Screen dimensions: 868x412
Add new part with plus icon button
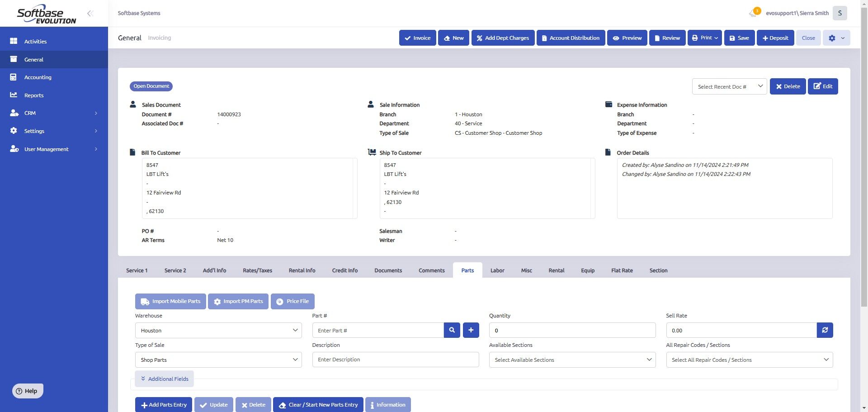pos(471,330)
